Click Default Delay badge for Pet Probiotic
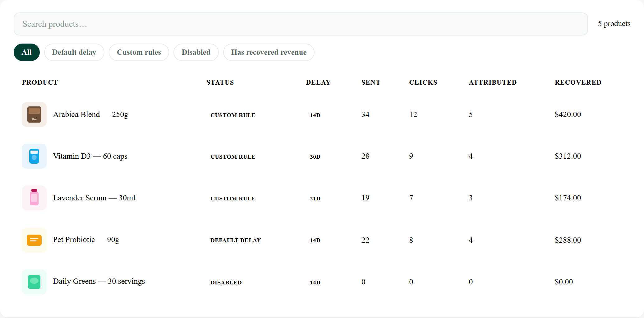The width and height of the screenshot is (644, 318). [x=236, y=240]
